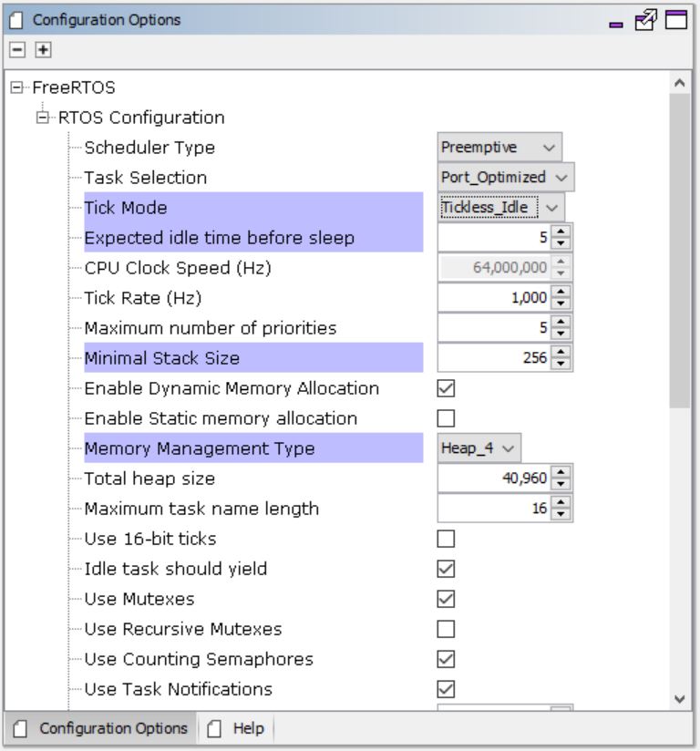Disable Enable Dynamic Memory Allocation checkbox
The height and width of the screenshot is (751, 700).
[x=447, y=388]
